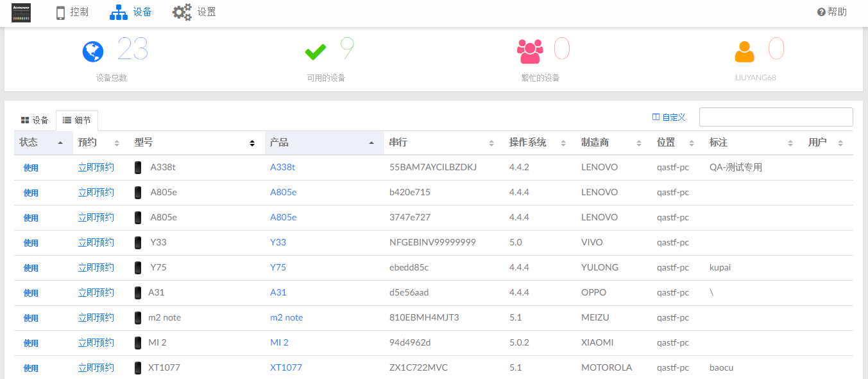Click the globe icon for total devices
This screenshot has height=379, width=868.
pos(93,51)
